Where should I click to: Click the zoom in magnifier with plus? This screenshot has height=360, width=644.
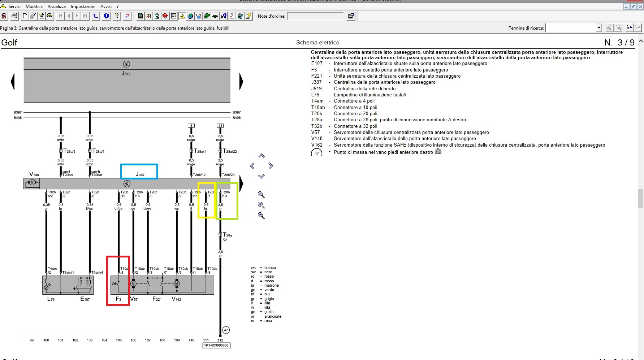(261, 205)
